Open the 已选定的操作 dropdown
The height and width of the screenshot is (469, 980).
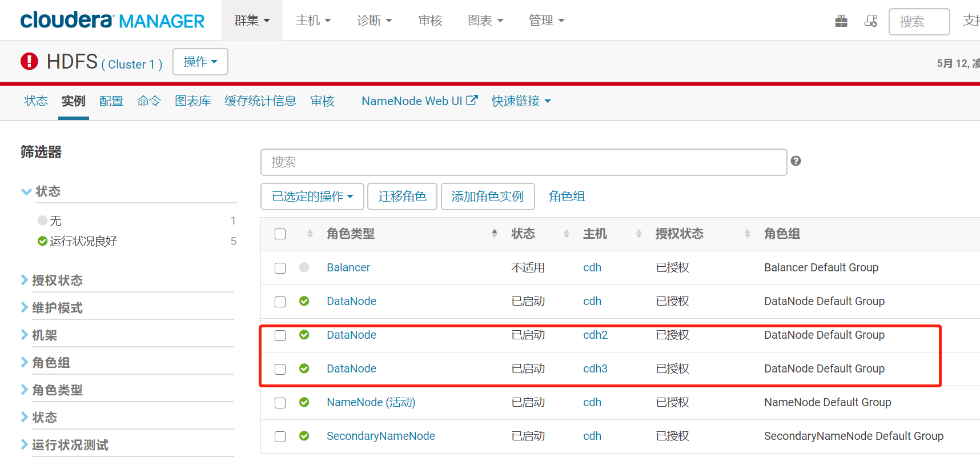pyautogui.click(x=312, y=197)
